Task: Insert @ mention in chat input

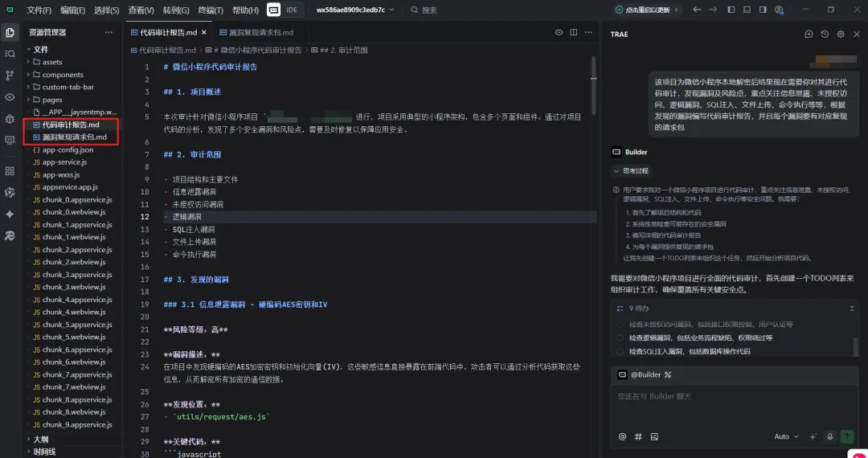Action: [x=622, y=436]
